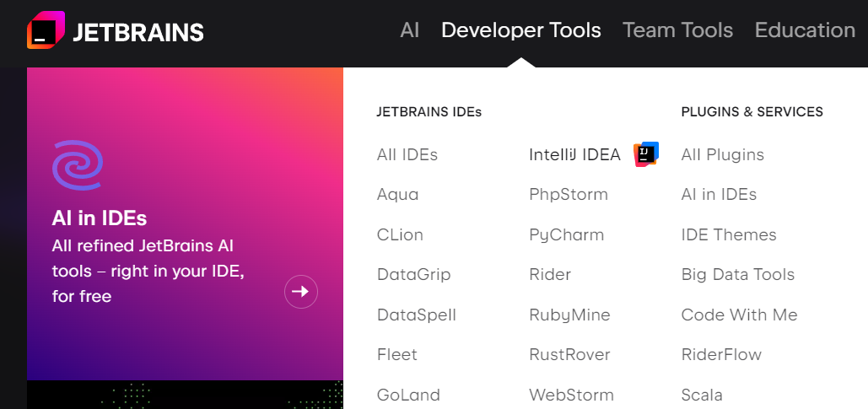
Task: Open the GoLand link
Action: (408, 396)
